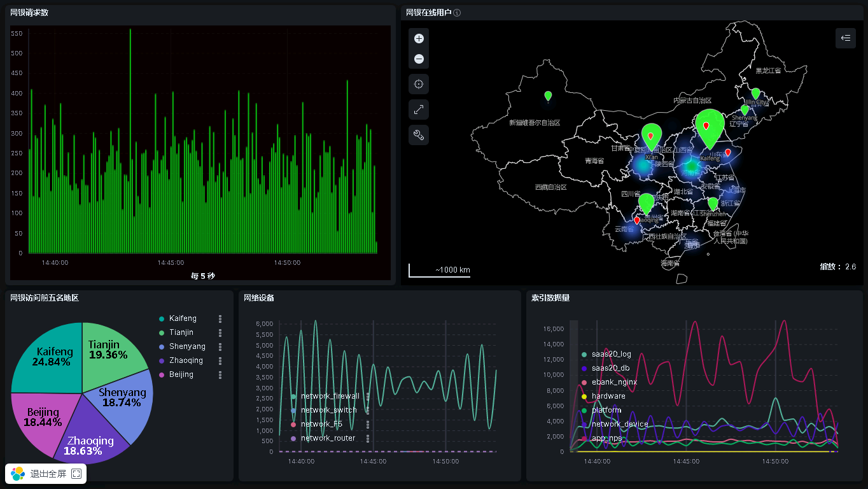Image resolution: width=868 pixels, height=489 pixels.
Task: Open options menu for network_F5 legend
Action: click(367, 424)
